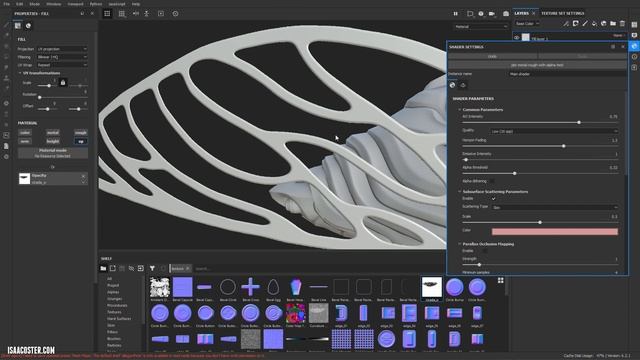The height and width of the screenshot is (360, 640).
Task: Open the Scattering Type dropdown
Action: tap(554, 207)
